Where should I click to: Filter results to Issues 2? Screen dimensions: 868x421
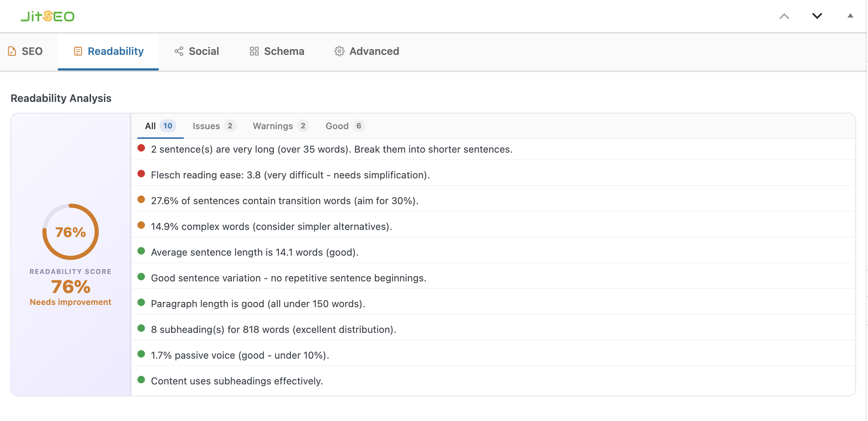pyautogui.click(x=214, y=126)
